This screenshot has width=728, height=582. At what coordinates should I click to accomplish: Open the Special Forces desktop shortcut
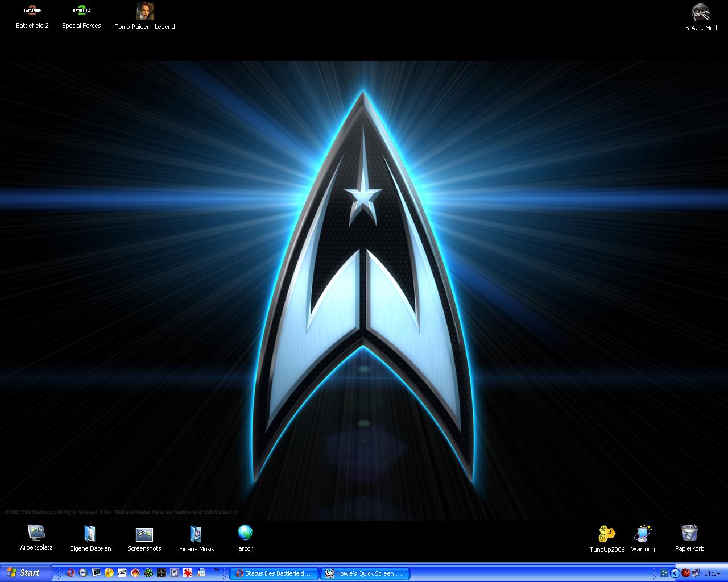tap(81, 16)
